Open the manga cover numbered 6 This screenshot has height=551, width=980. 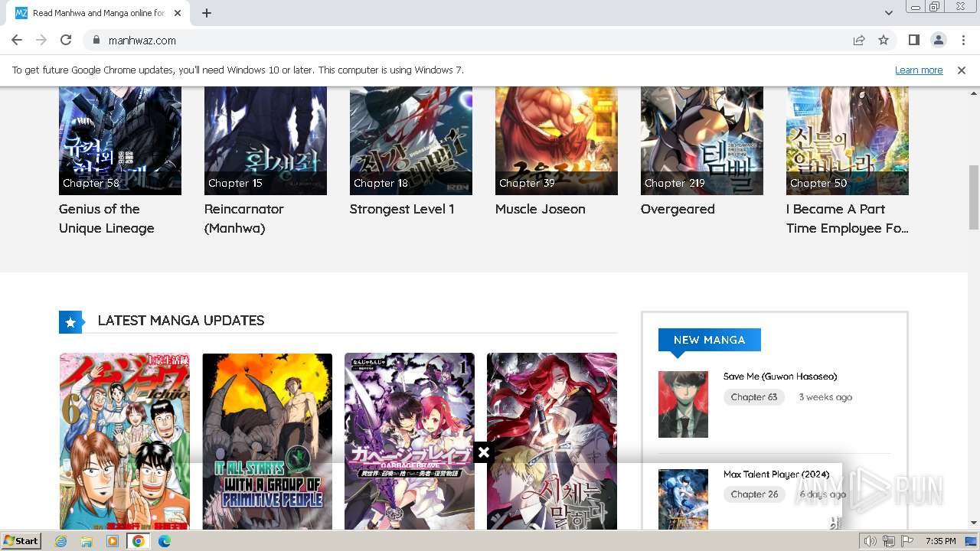click(125, 441)
